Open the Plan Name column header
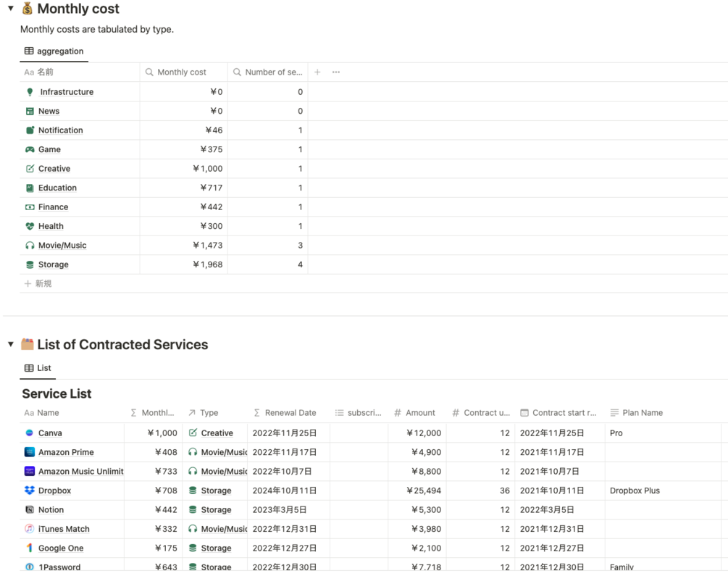 click(x=663, y=412)
